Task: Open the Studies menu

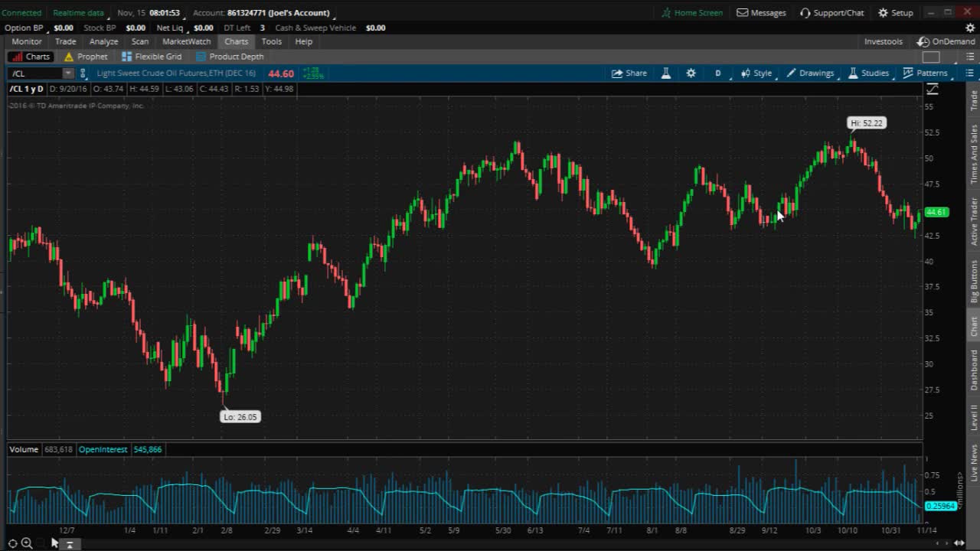Action: click(868, 73)
